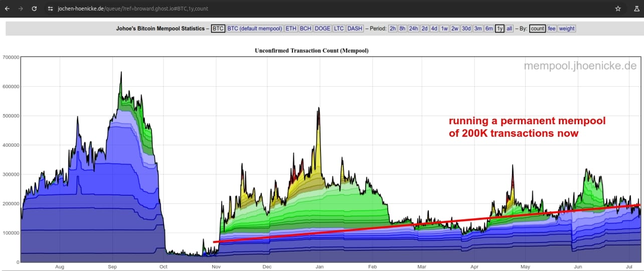Click the Dec x-axis label
The height and width of the screenshot is (271, 644).
pyautogui.click(x=267, y=267)
